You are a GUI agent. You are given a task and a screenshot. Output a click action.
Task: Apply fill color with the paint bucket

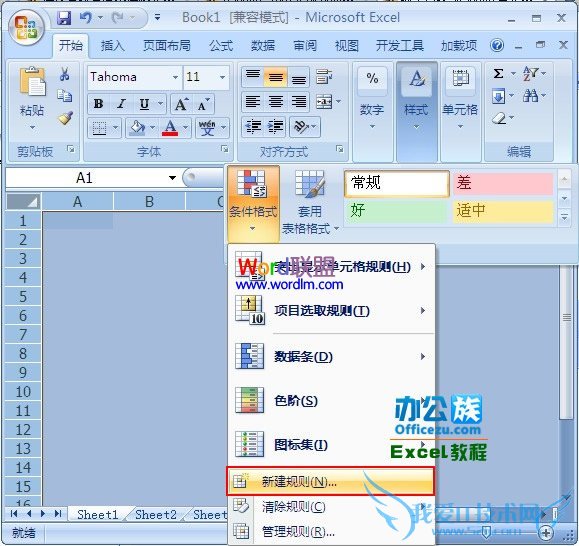137,128
